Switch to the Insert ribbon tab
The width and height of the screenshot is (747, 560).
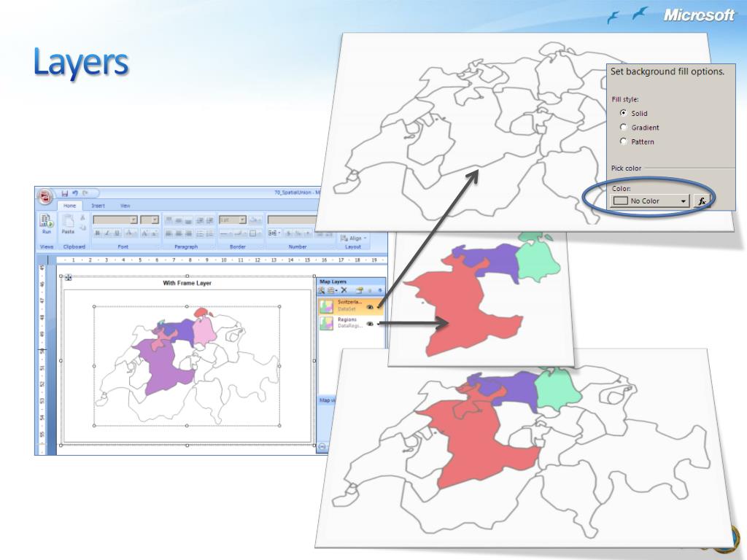click(98, 206)
